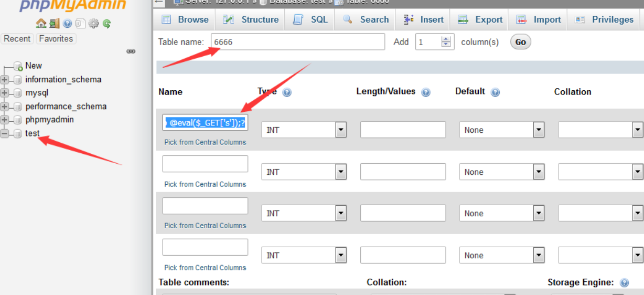Switch to the Structure tab
Image resolution: width=644 pixels, height=295 pixels.
click(x=251, y=19)
